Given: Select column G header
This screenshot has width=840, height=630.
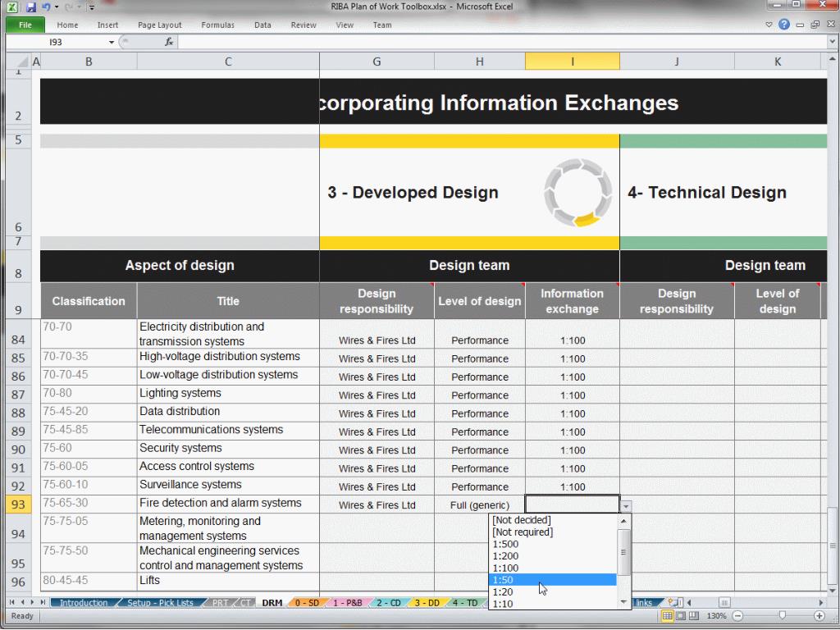Looking at the screenshot, I should coord(377,62).
